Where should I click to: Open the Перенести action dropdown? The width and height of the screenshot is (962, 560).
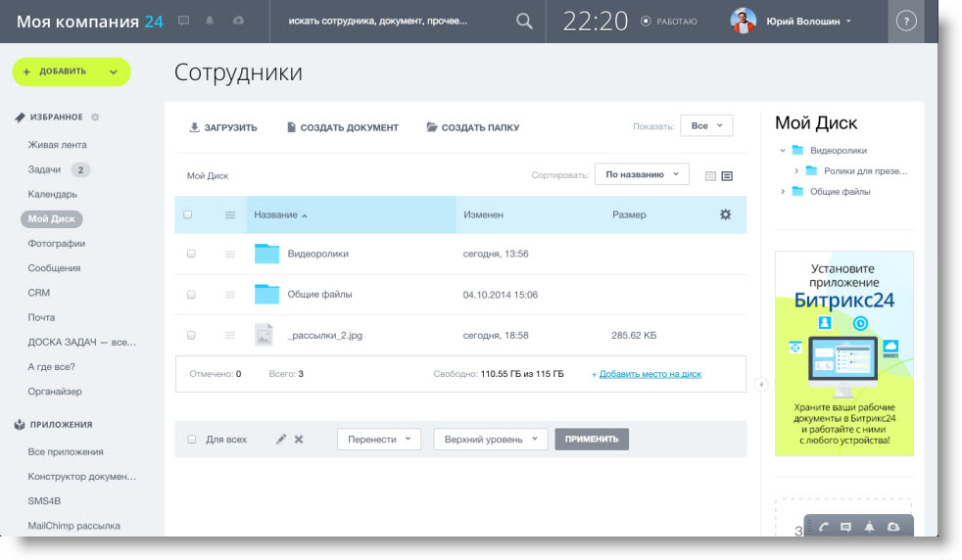coord(379,440)
